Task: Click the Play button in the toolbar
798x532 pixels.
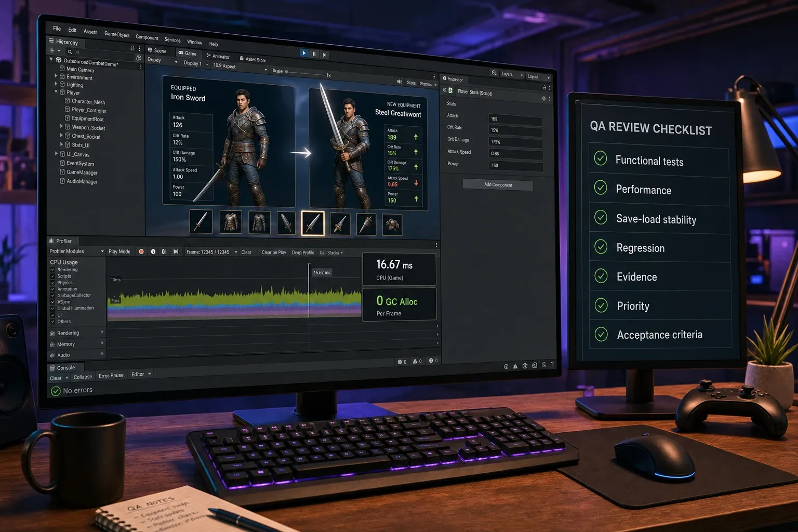Action: click(304, 53)
